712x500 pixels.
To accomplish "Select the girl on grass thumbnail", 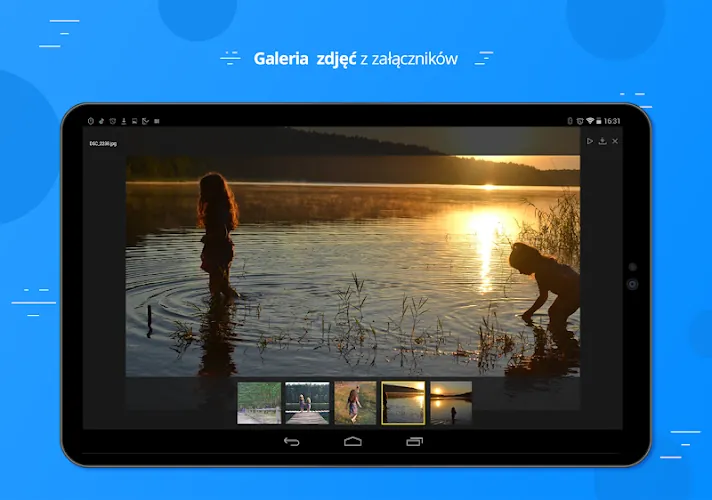I will tap(355, 403).
